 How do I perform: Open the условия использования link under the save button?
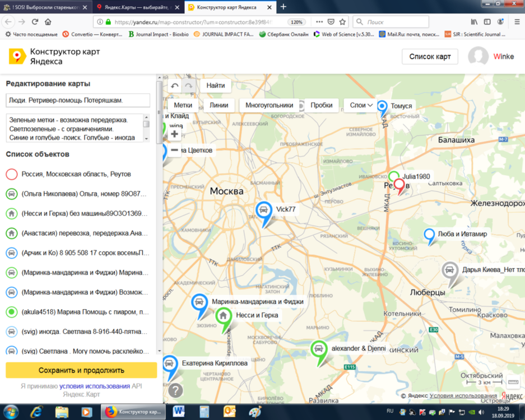tap(95, 386)
